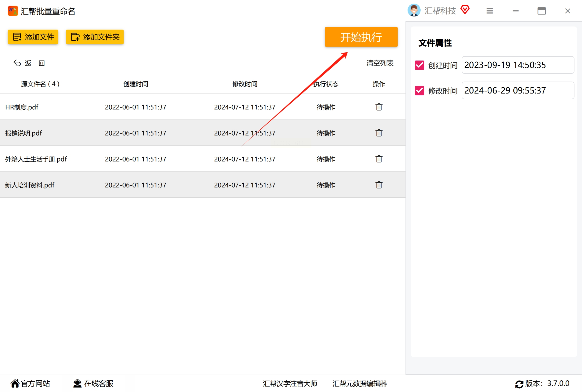This screenshot has width=582, height=392.
Task: Click 清空列表 to clear the list
Action: click(380, 63)
